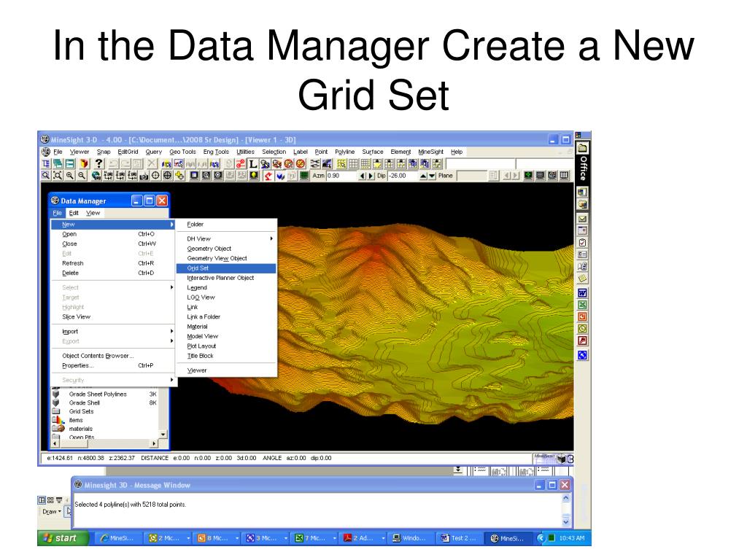Click the down arrow of Data Manager scrollbar
The width and height of the screenshot is (747, 560).
pyautogui.click(x=163, y=435)
